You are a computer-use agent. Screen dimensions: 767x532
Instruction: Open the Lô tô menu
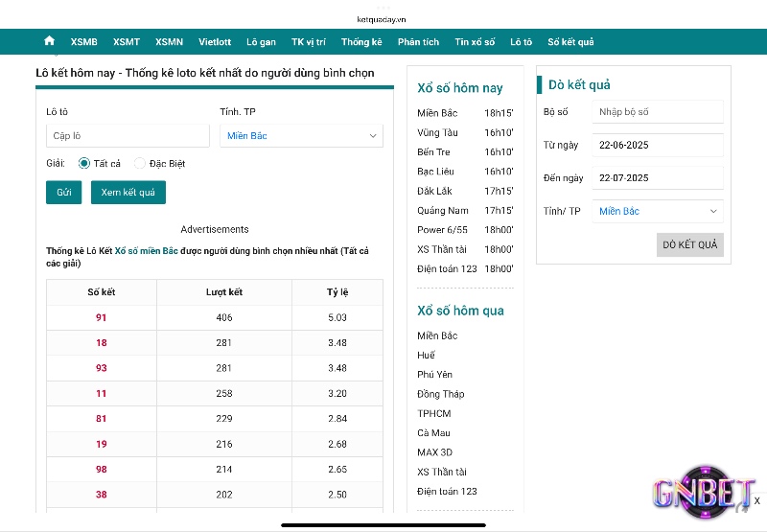click(x=521, y=42)
